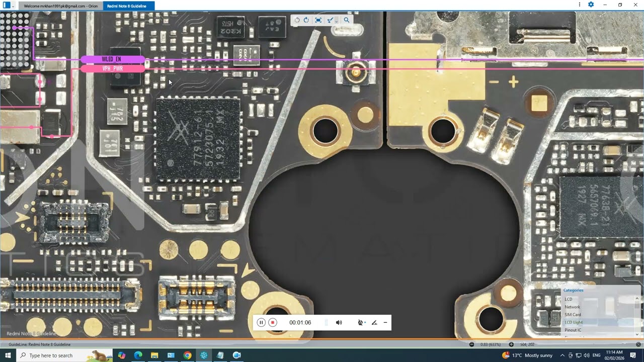Viewport: 644px width, 362px height.
Task: Expand the app menu dropdown arrow
Action: coord(13,6)
